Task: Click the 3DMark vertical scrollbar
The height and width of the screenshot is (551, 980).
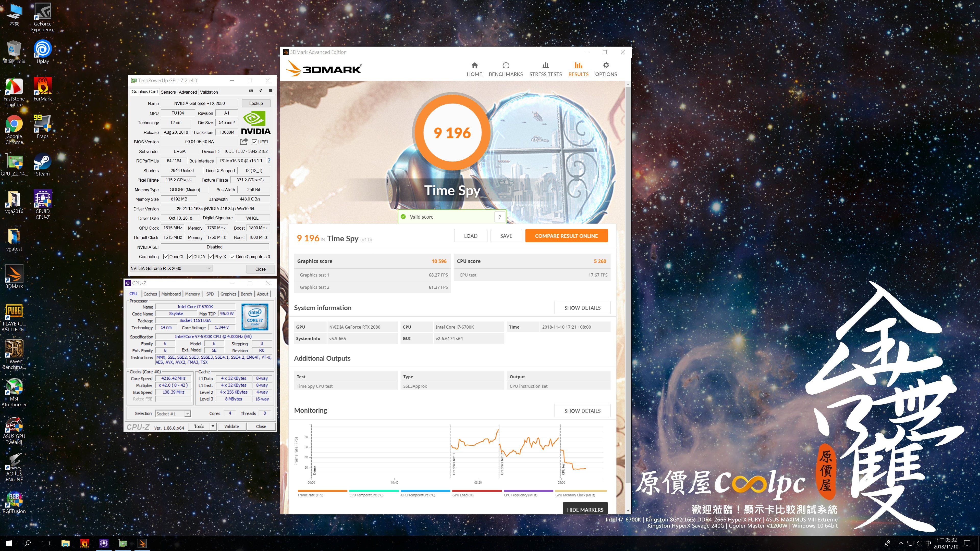Action: pyautogui.click(x=628, y=285)
